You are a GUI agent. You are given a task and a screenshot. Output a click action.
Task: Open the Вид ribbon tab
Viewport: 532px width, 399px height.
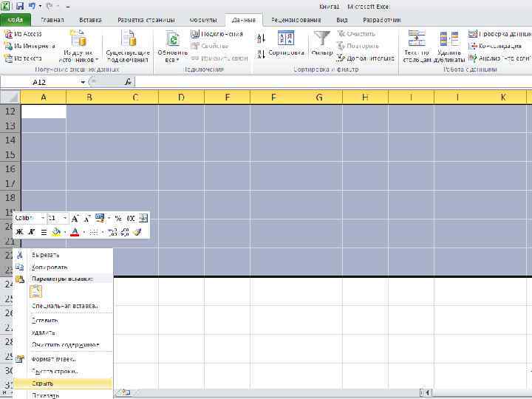pos(341,20)
